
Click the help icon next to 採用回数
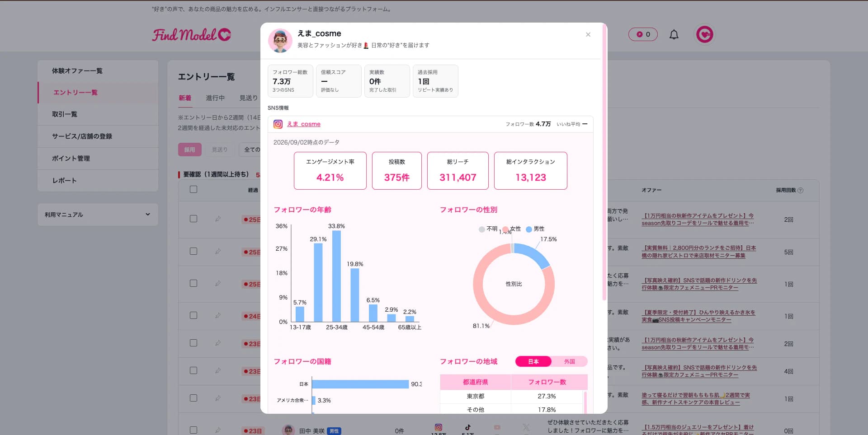point(801,190)
